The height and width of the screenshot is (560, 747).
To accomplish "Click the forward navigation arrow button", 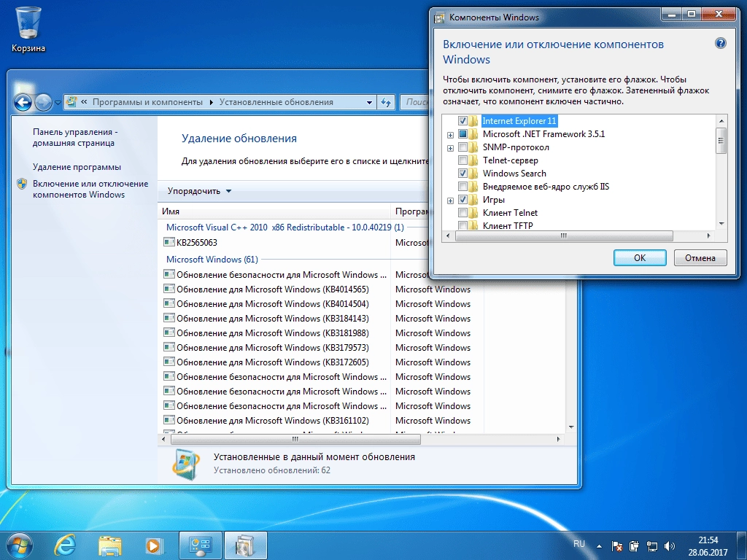I will pyautogui.click(x=43, y=102).
